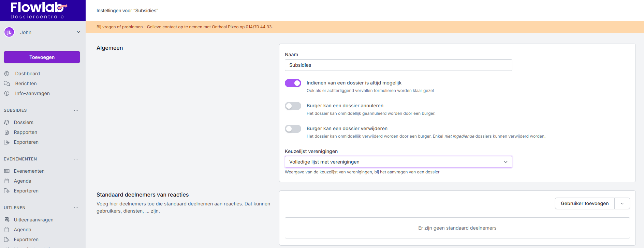Viewport: 644px width, 248px height.
Task: Open Agenda under Evenementen
Action: tap(23, 181)
